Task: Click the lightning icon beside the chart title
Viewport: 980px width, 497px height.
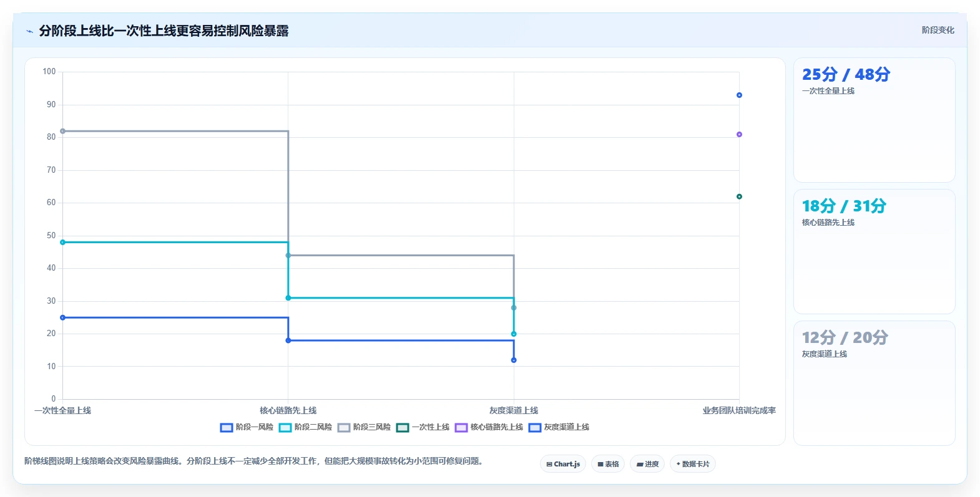Action: tap(29, 31)
